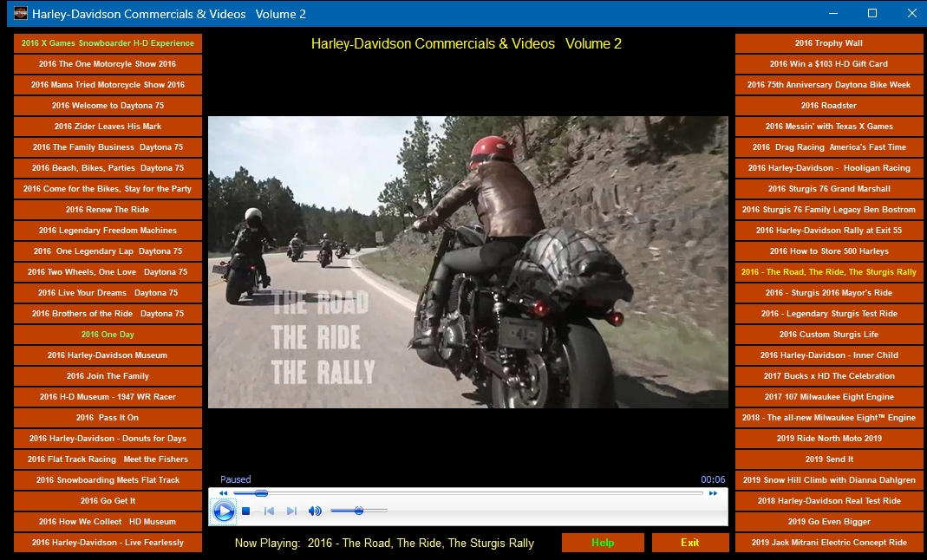Image resolution: width=927 pixels, height=560 pixels.
Task: Click the Exit button
Action: tap(690, 543)
